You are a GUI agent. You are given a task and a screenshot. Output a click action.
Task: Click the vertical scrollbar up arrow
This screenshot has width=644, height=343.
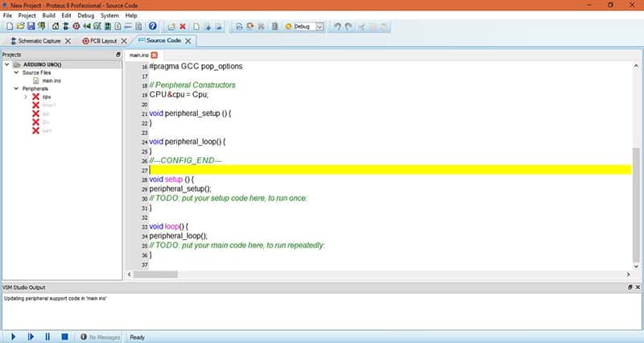[636, 66]
